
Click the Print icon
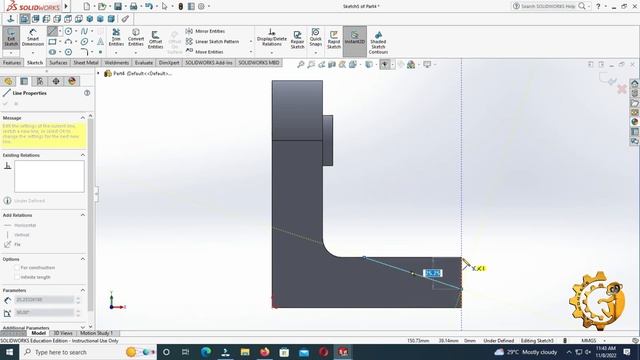click(133, 6)
